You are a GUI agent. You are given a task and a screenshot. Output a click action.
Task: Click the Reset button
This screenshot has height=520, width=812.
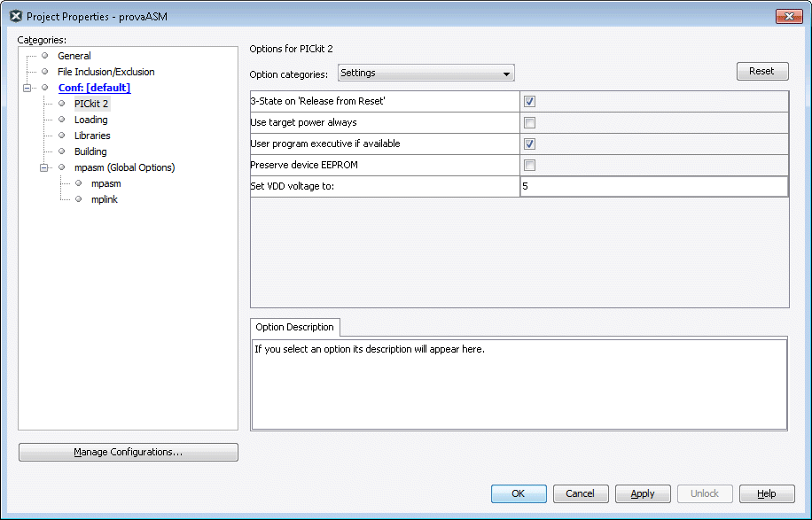pos(761,72)
